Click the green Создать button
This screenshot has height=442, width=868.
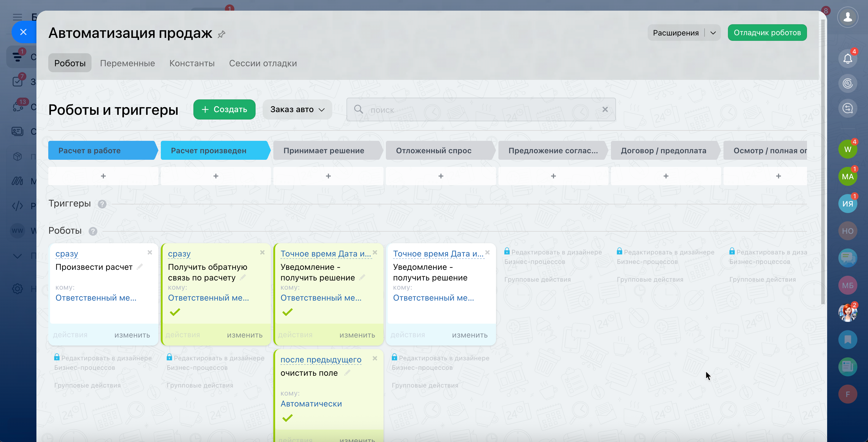pos(224,109)
